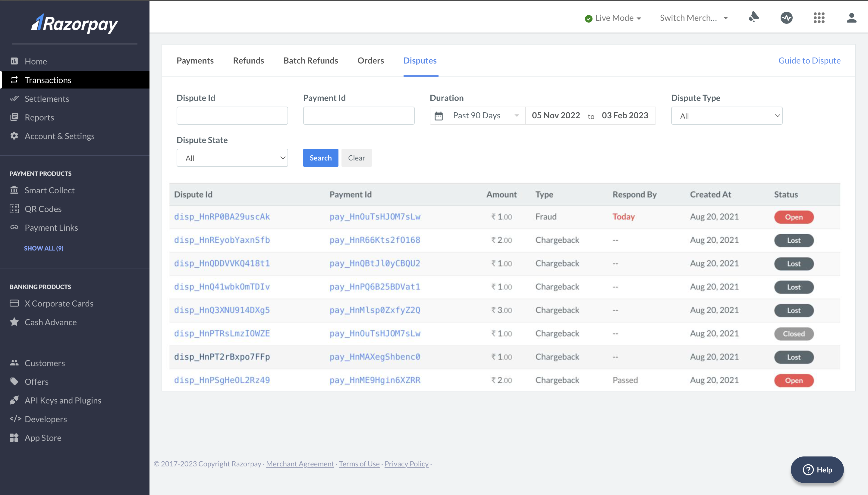The width and height of the screenshot is (868, 495).
Task: Click the Settlements double-check icon
Action: [x=14, y=98]
